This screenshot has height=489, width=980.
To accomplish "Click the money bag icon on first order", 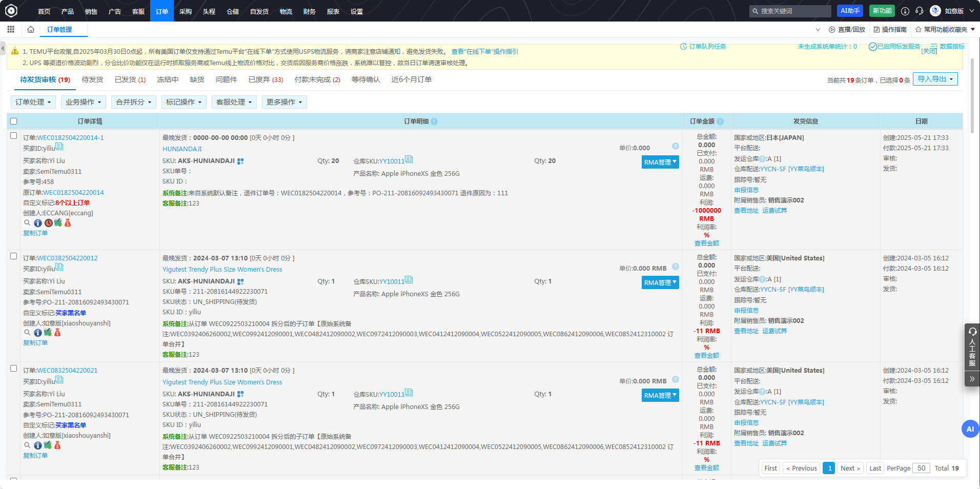I will (68, 223).
